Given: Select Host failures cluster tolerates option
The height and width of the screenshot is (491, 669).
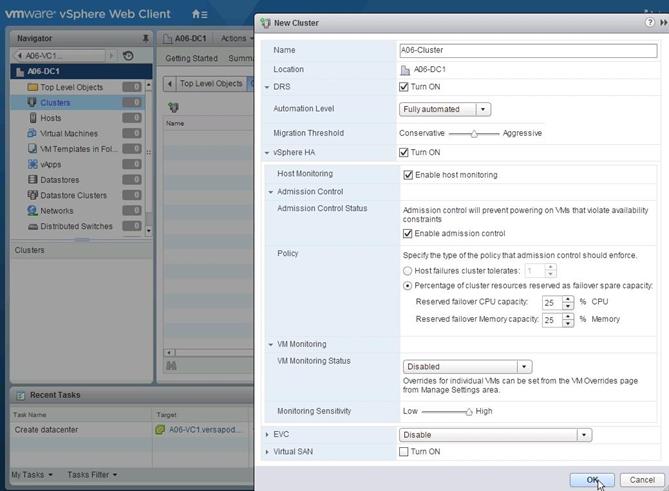Looking at the screenshot, I should tap(407, 271).
